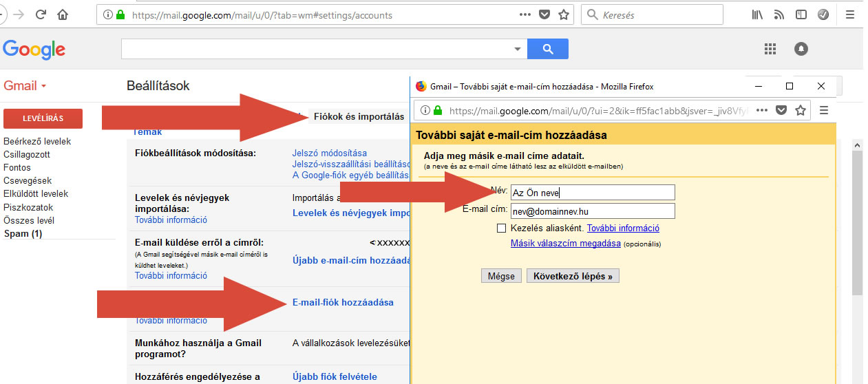This screenshot has height=384, width=868.
Task: Open page actions three-dot menu in main address bar
Action: [x=525, y=14]
